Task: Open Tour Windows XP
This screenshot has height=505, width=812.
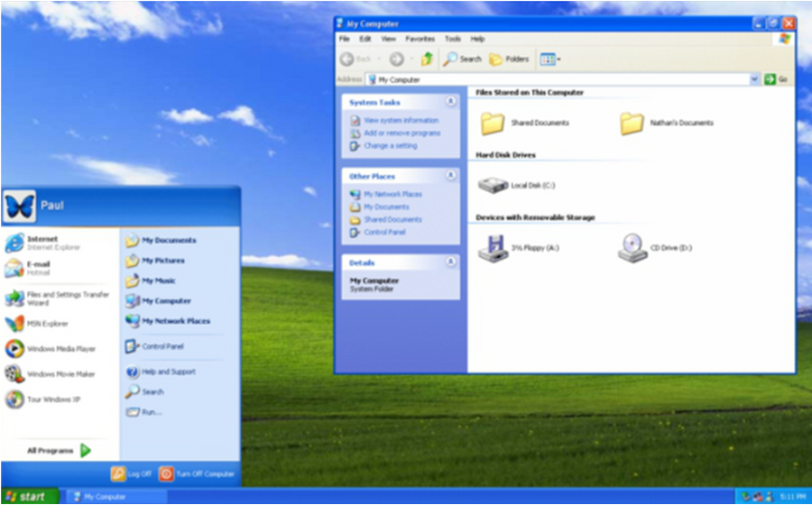Action: tap(43, 399)
